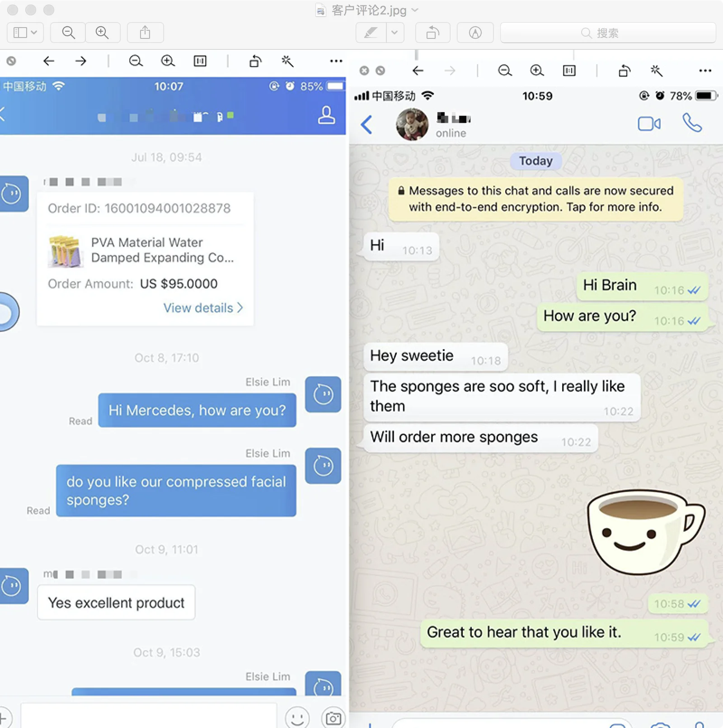The height and width of the screenshot is (728, 723).
Task: Start a video call in WhatsApp chat
Action: click(x=649, y=123)
